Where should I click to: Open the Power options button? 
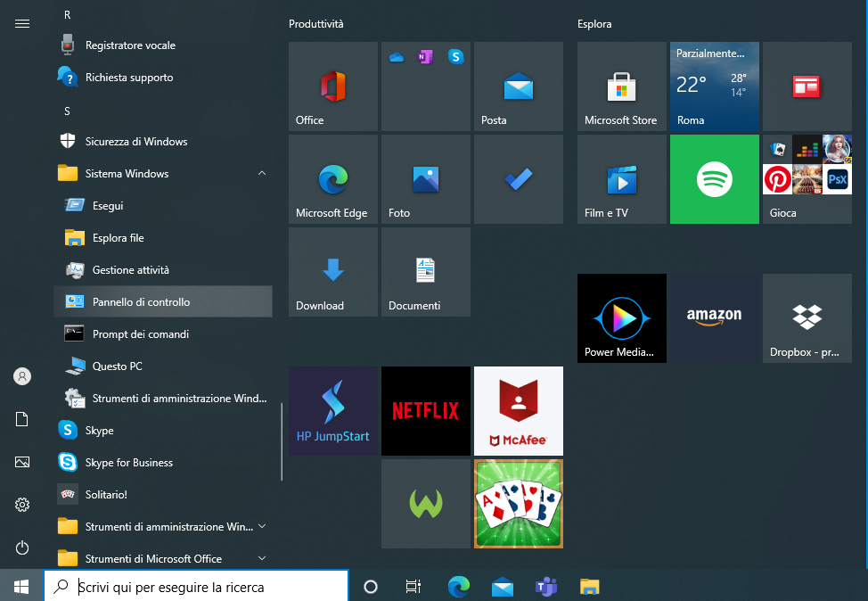pyautogui.click(x=22, y=547)
